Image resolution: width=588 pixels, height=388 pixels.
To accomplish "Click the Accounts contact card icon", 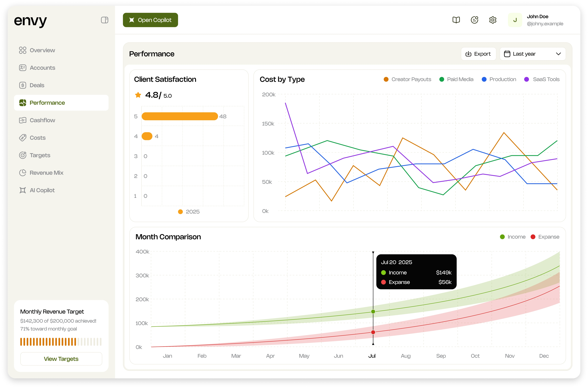I will pyautogui.click(x=23, y=68).
